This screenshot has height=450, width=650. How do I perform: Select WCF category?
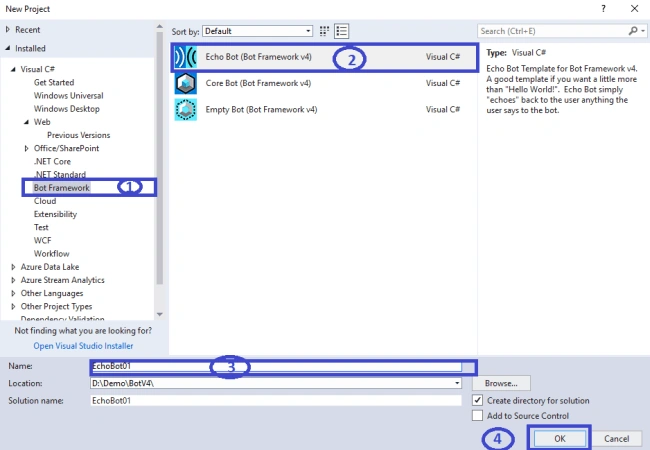pos(42,241)
